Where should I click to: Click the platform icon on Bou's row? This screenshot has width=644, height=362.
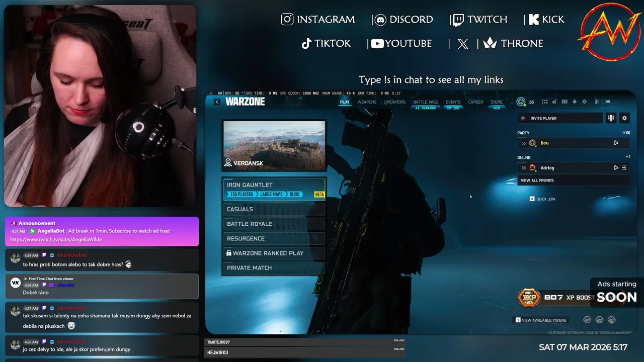click(x=616, y=143)
